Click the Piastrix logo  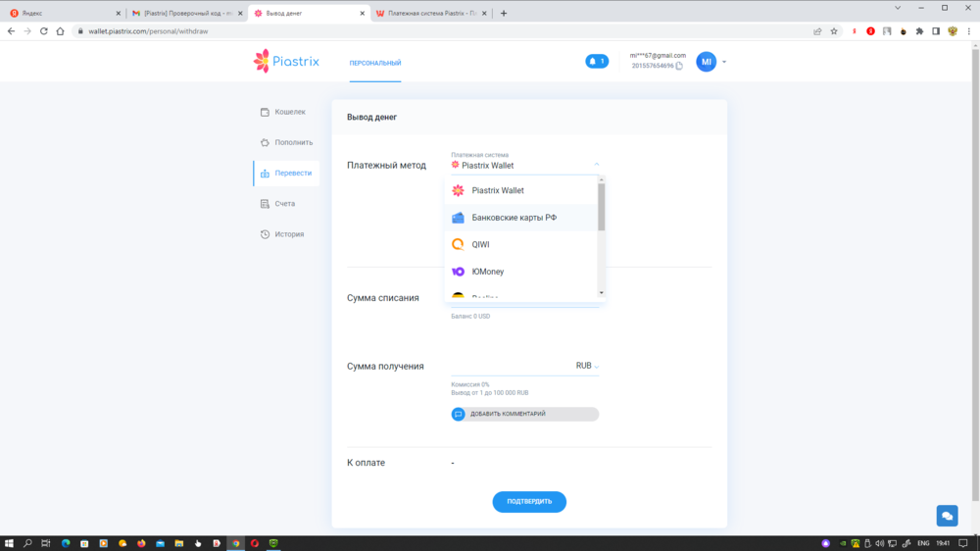pyautogui.click(x=288, y=62)
